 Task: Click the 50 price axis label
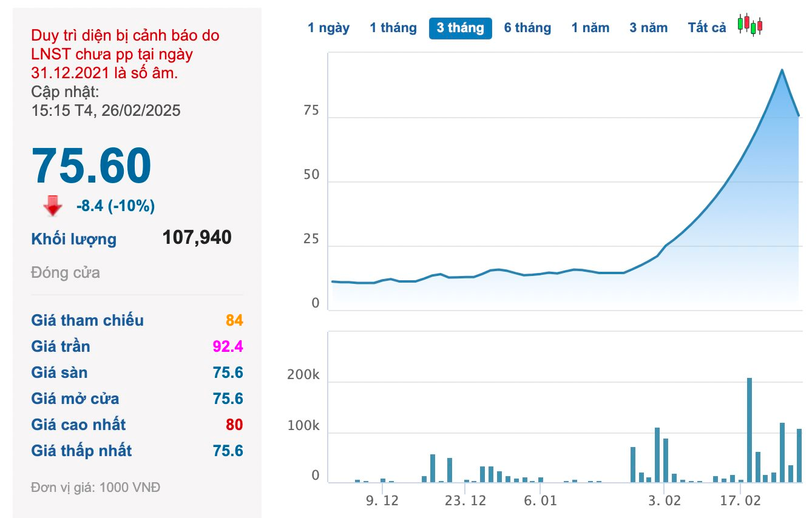312,175
